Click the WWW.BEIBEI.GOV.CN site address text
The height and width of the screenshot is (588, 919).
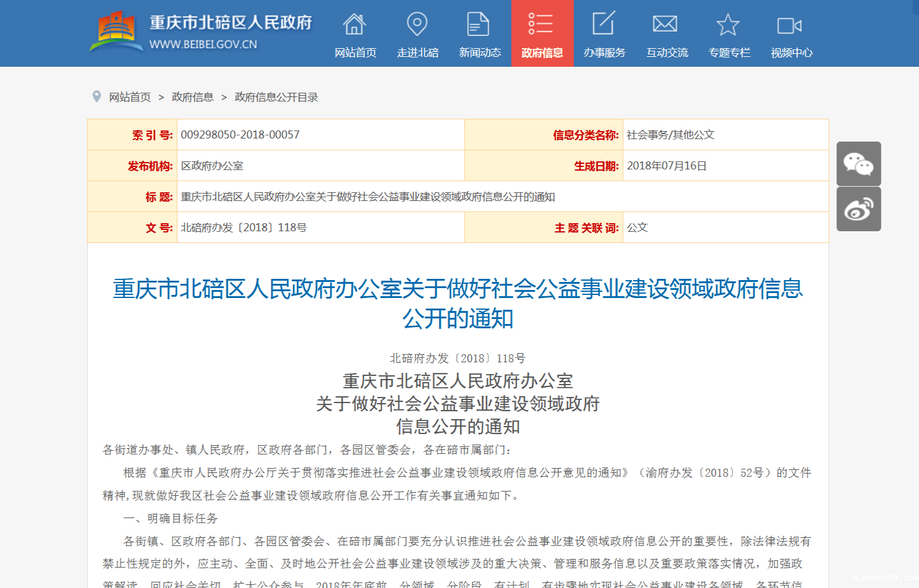tap(203, 45)
